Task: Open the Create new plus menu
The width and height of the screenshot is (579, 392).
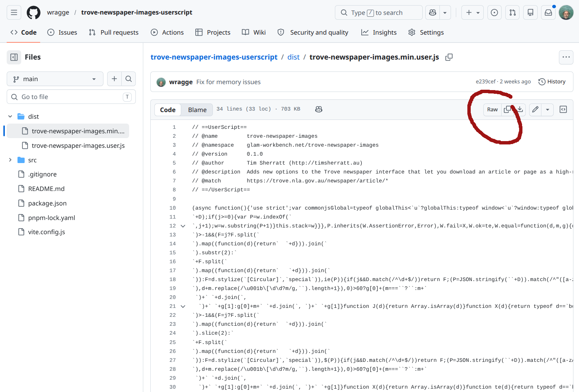Action: tap(473, 12)
